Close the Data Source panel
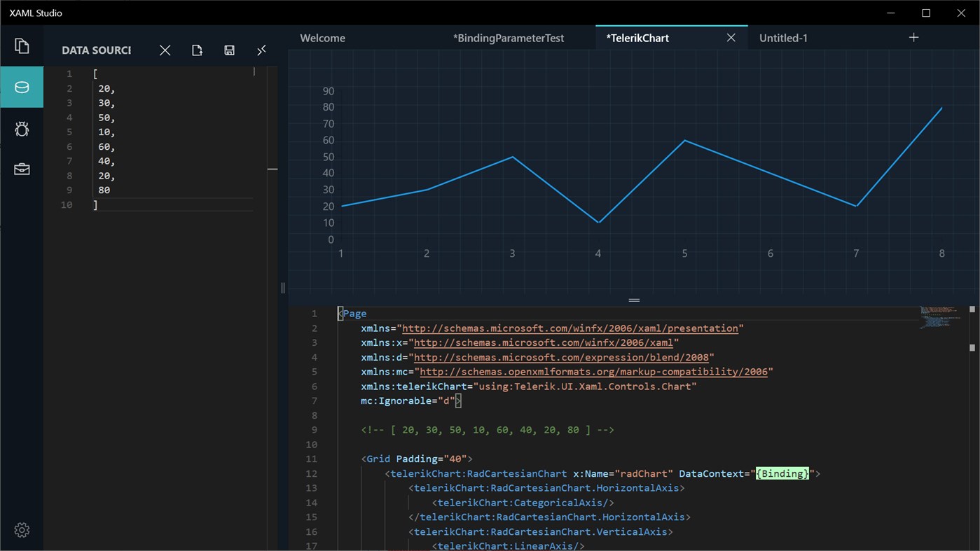The height and width of the screenshot is (551, 980). click(165, 50)
